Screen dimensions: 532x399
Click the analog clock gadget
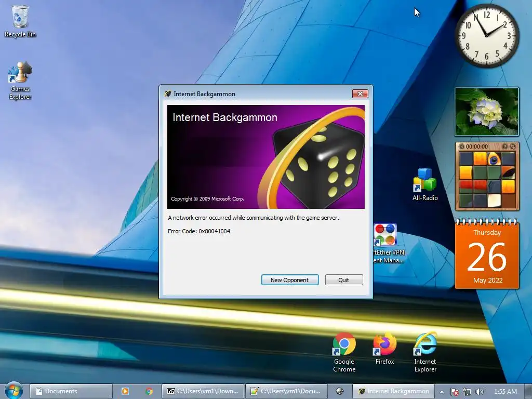click(486, 36)
